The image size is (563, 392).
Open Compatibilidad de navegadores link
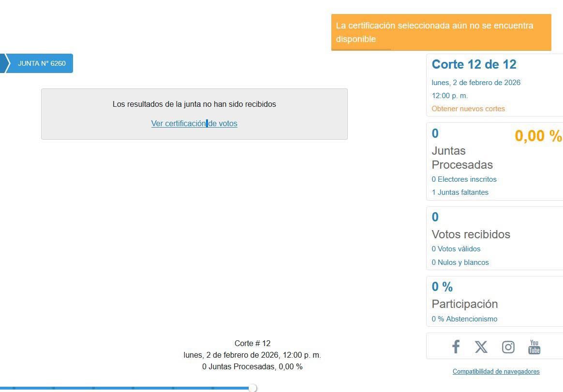[496, 372]
